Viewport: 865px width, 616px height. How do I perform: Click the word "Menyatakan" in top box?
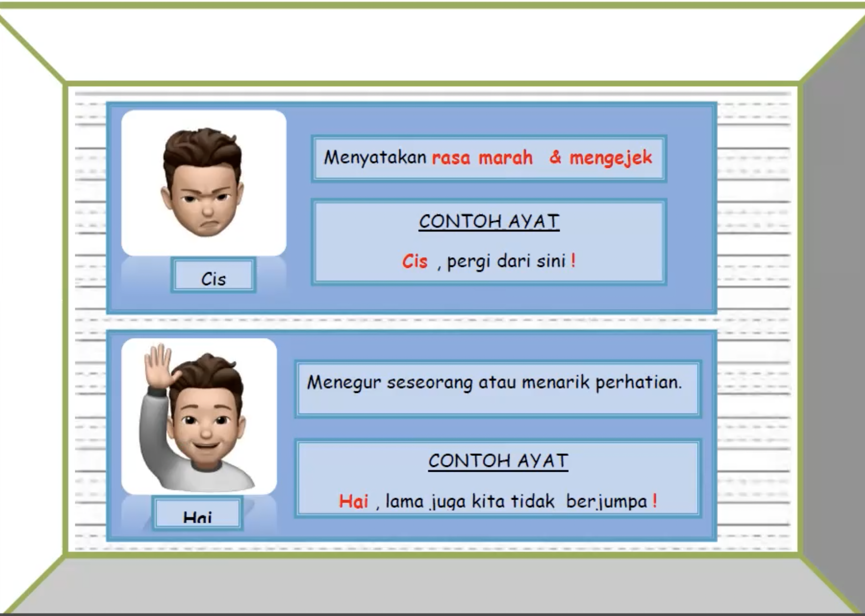[x=375, y=157]
